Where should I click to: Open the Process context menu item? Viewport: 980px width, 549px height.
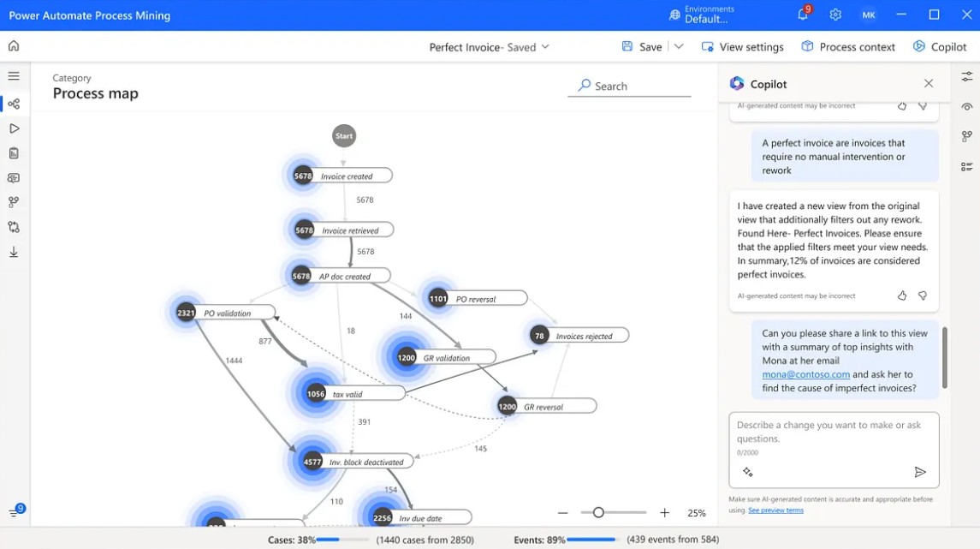pyautogui.click(x=848, y=47)
